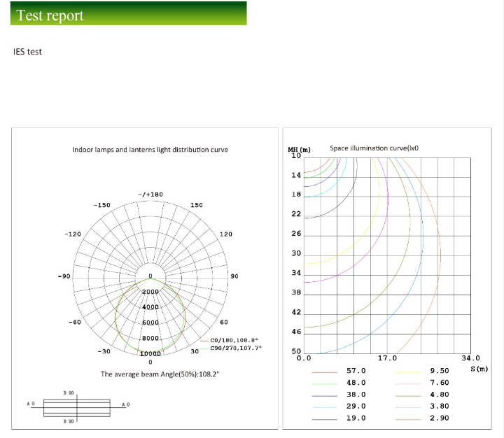Click the 26 value on MH axis
Screen dimensions: 504x438
pos(296,234)
